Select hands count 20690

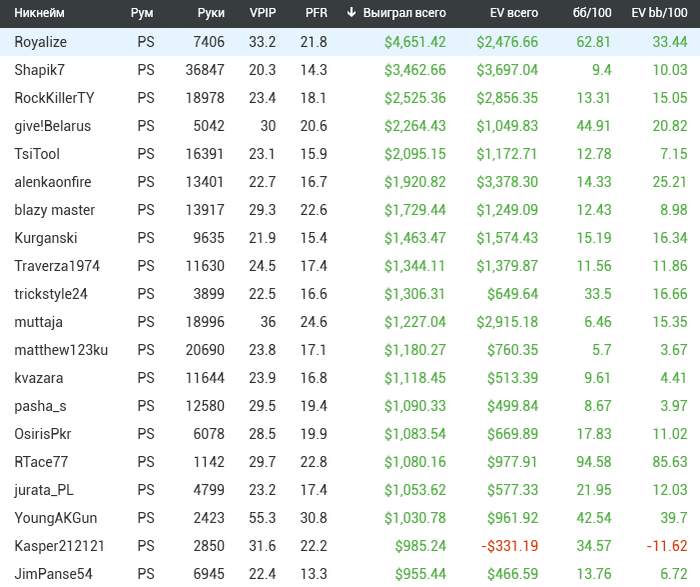pyautogui.click(x=205, y=350)
